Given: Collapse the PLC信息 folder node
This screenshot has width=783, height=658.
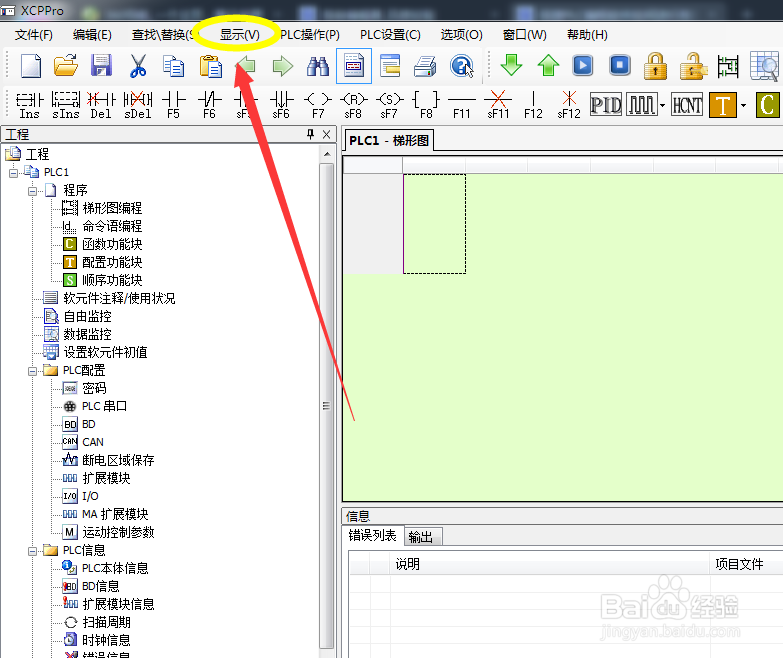Looking at the screenshot, I should (x=32, y=551).
